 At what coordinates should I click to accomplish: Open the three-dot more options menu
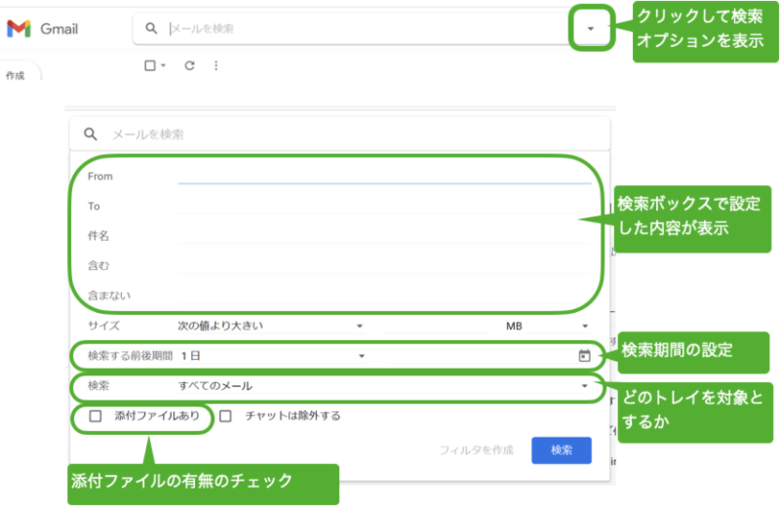[x=216, y=66]
